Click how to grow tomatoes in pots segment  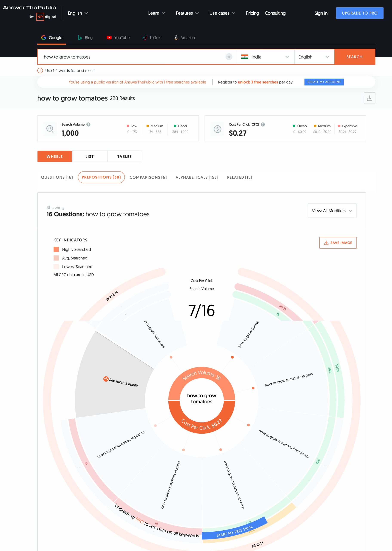click(288, 379)
